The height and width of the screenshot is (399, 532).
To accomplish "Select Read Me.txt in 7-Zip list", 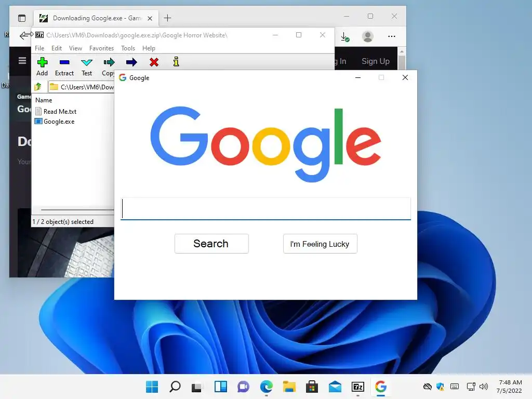I will (56, 111).
